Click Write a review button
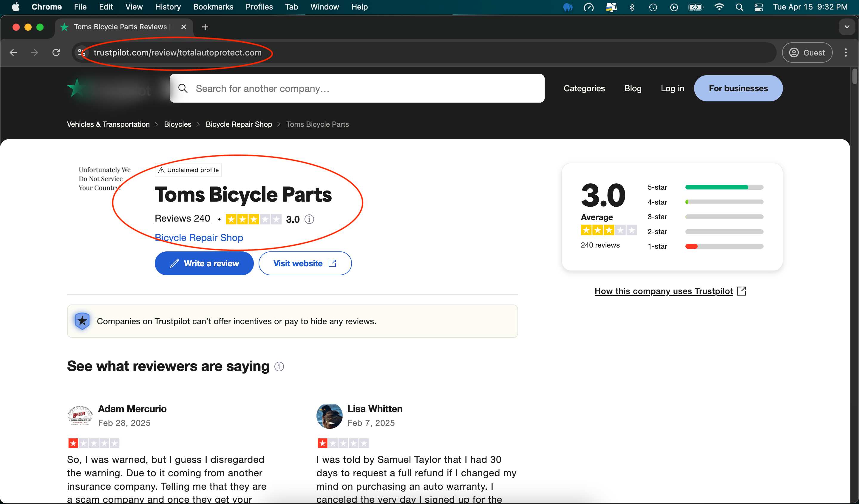This screenshot has width=859, height=504. point(204,263)
